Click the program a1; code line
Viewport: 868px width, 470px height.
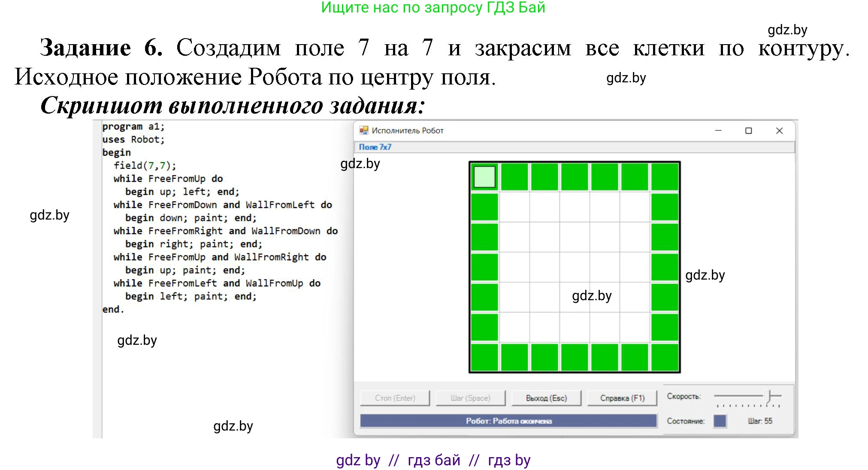coord(133,127)
